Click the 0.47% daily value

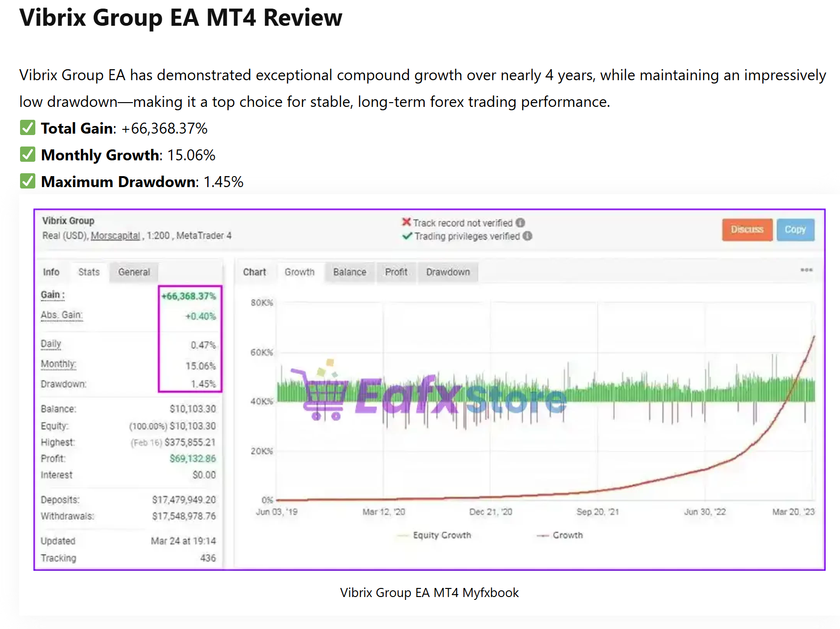[x=203, y=345]
